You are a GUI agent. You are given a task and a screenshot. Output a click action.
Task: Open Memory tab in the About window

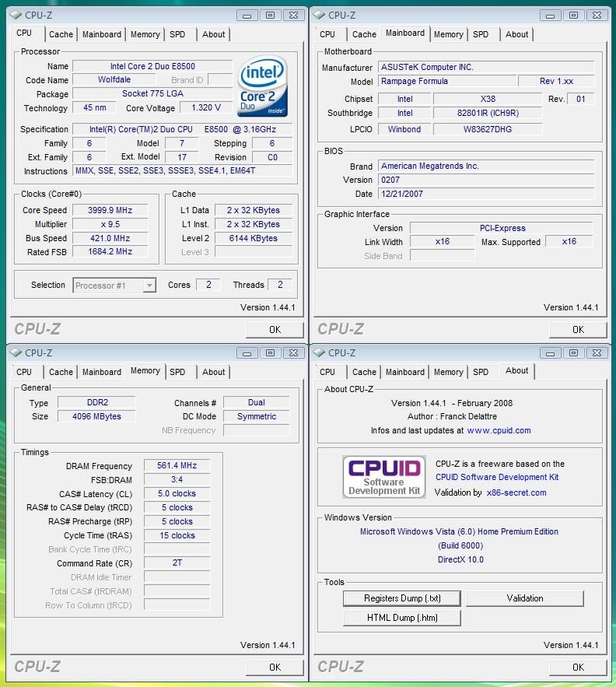448,372
